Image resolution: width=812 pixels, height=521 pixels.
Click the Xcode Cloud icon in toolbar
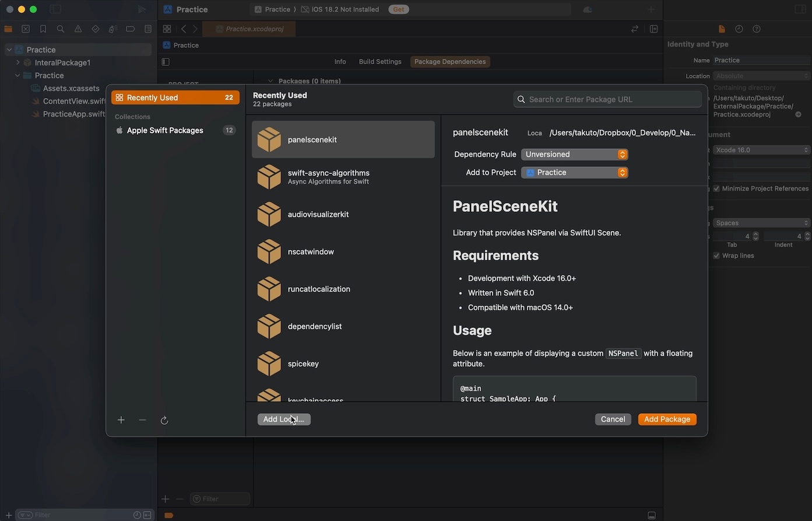click(x=588, y=9)
